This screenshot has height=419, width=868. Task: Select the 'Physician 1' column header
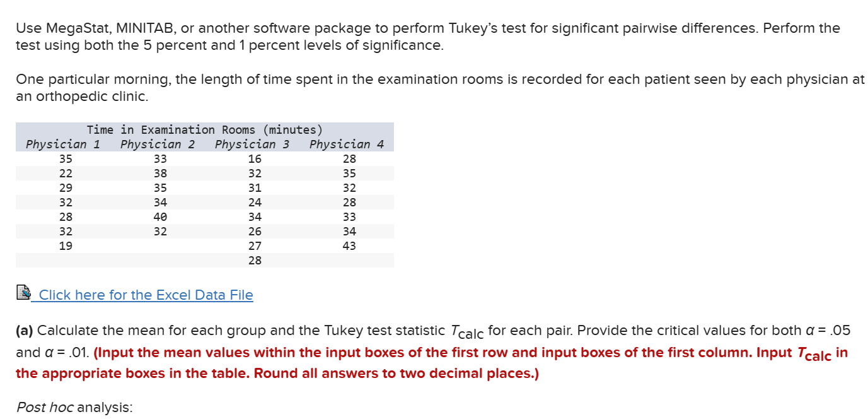tap(63, 144)
